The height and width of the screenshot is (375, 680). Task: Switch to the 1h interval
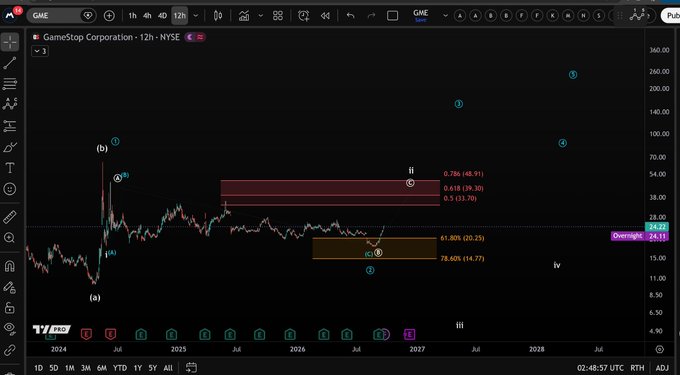132,16
